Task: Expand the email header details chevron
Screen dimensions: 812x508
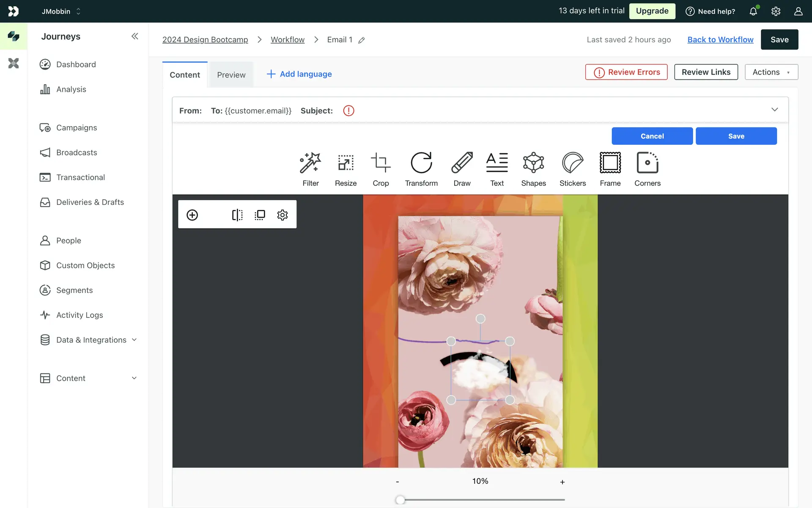Action: coord(774,110)
